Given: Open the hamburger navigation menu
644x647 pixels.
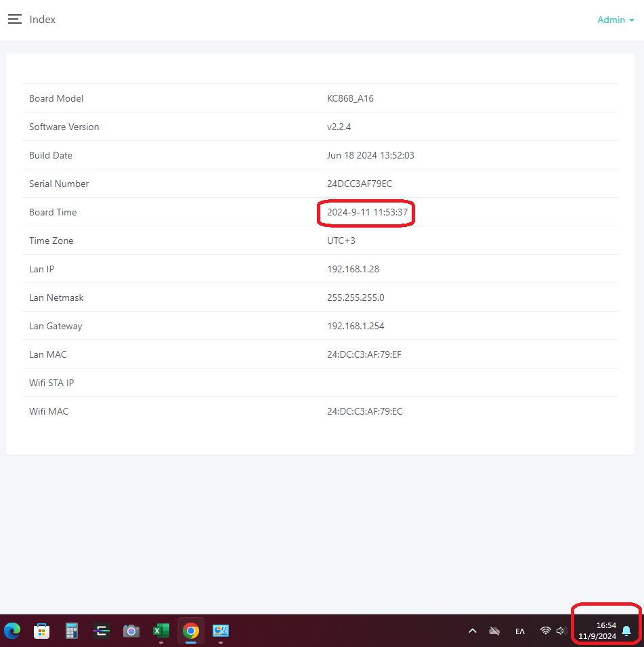Looking at the screenshot, I should [x=15, y=20].
